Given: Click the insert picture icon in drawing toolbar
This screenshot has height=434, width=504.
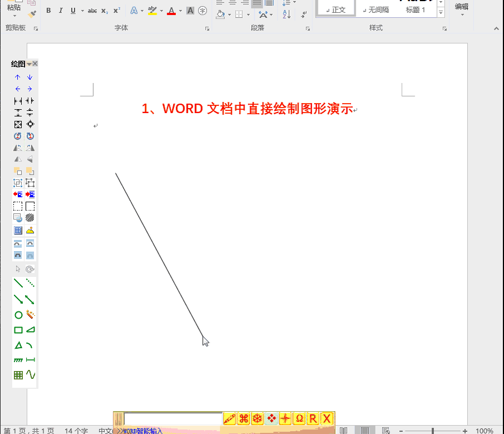Looking at the screenshot, I should (30, 230).
